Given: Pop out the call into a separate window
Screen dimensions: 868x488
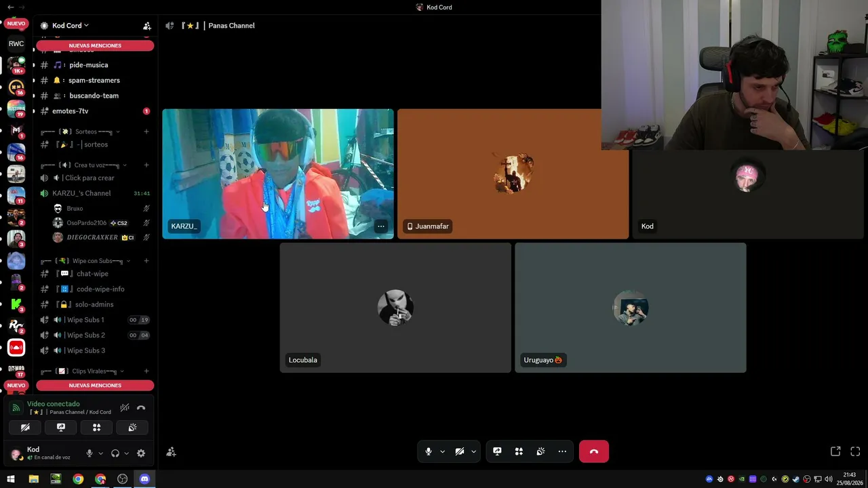Looking at the screenshot, I should click(x=835, y=451).
